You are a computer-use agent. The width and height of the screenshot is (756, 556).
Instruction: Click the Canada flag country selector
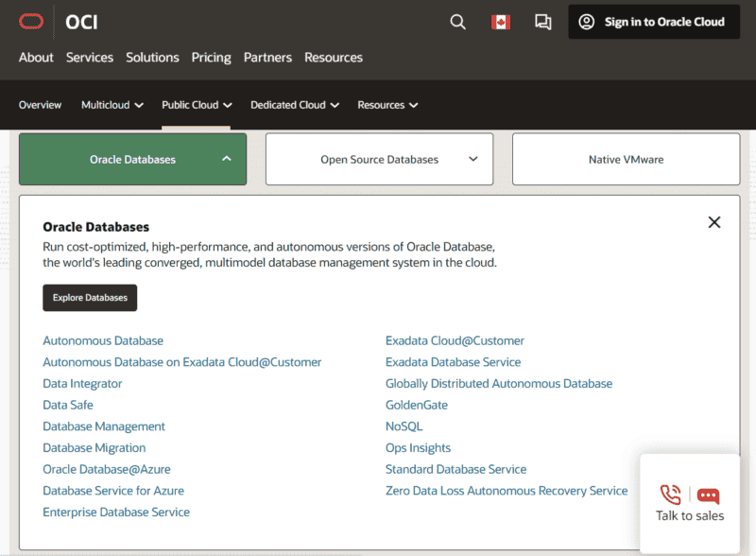500,22
